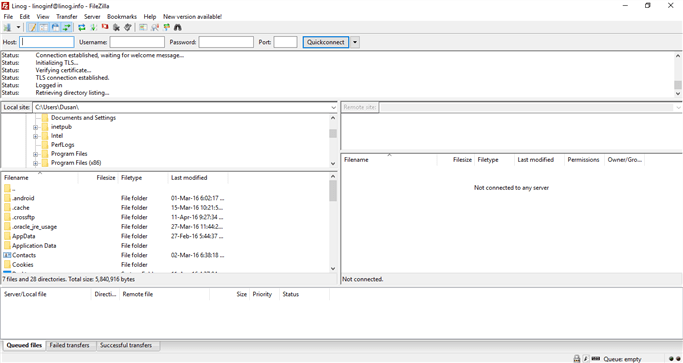
Task: Expand the Program Files folder node
Action: point(36,154)
